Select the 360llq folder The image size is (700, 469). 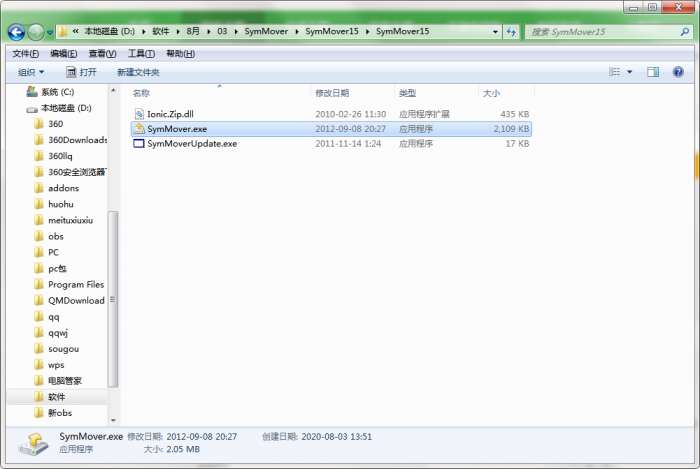[60, 156]
